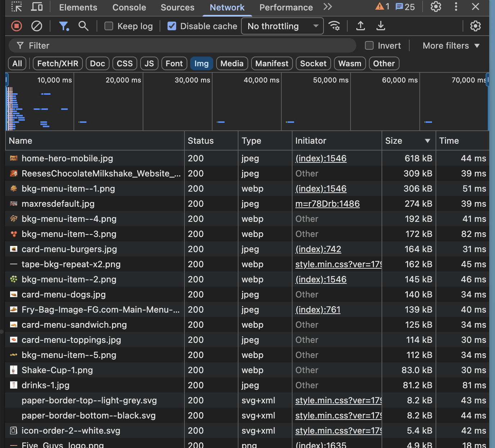Uncheck Disable cache checkbox
This screenshot has height=448, width=495.
point(172,26)
